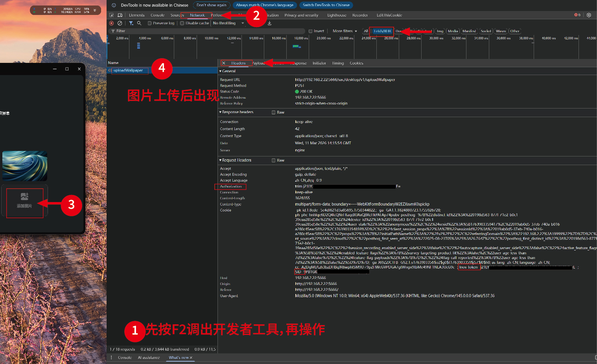
Task: Check the Invert filter checkbox
Action: point(310,31)
